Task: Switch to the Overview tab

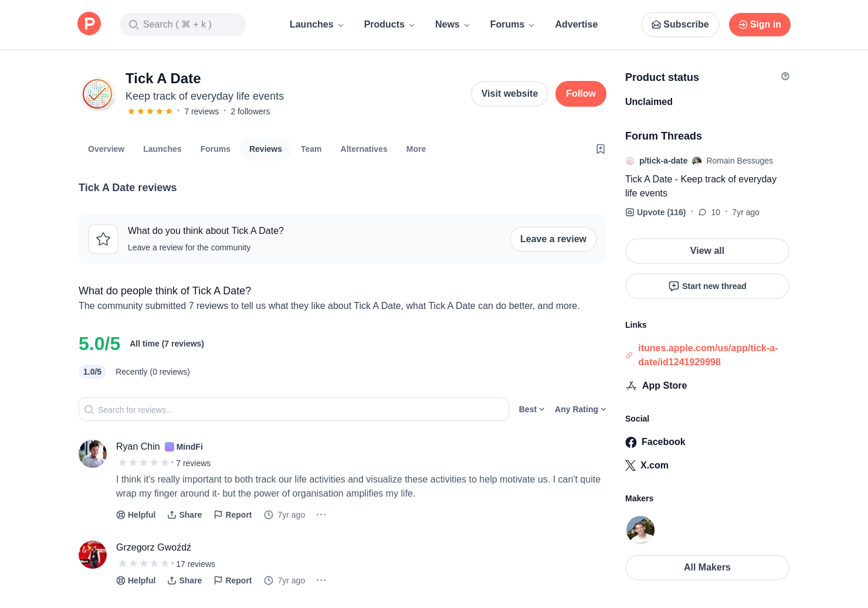Action: 106,149
